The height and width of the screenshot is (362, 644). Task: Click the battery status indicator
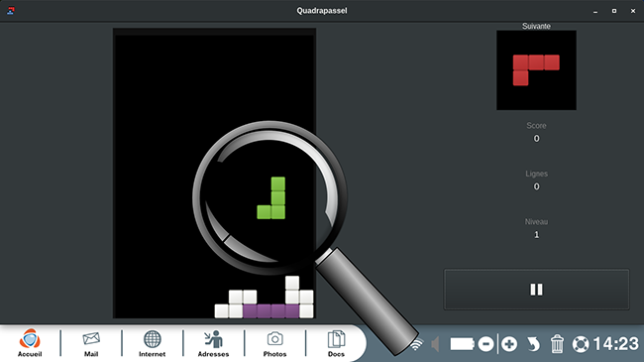click(462, 344)
